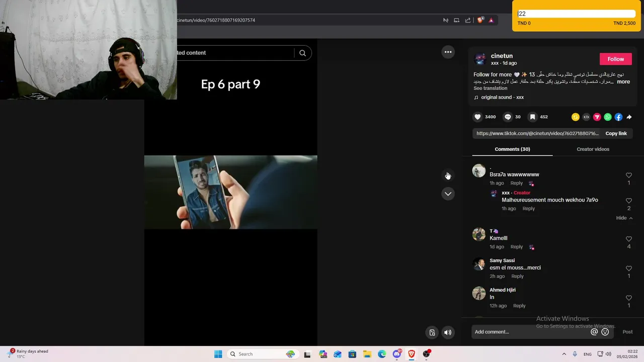Show hidden tray icons chevron
Viewport: 644px width, 362px height.
point(563,354)
